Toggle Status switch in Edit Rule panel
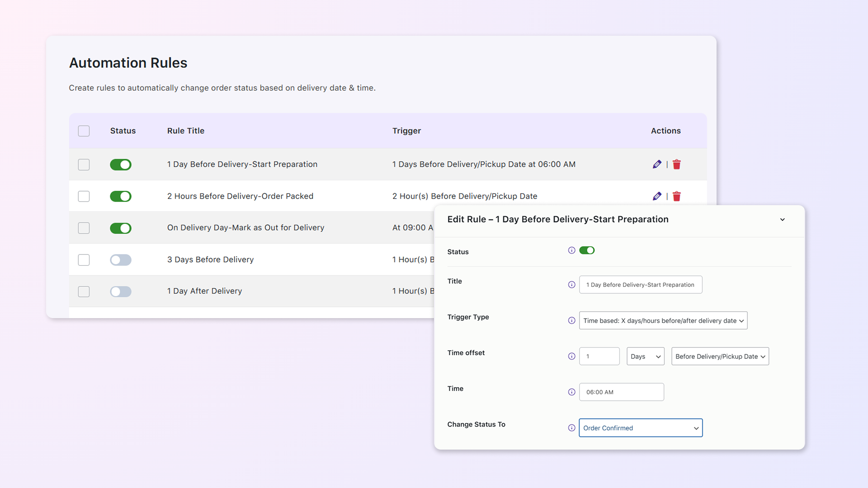The width and height of the screenshot is (868, 488). click(587, 250)
